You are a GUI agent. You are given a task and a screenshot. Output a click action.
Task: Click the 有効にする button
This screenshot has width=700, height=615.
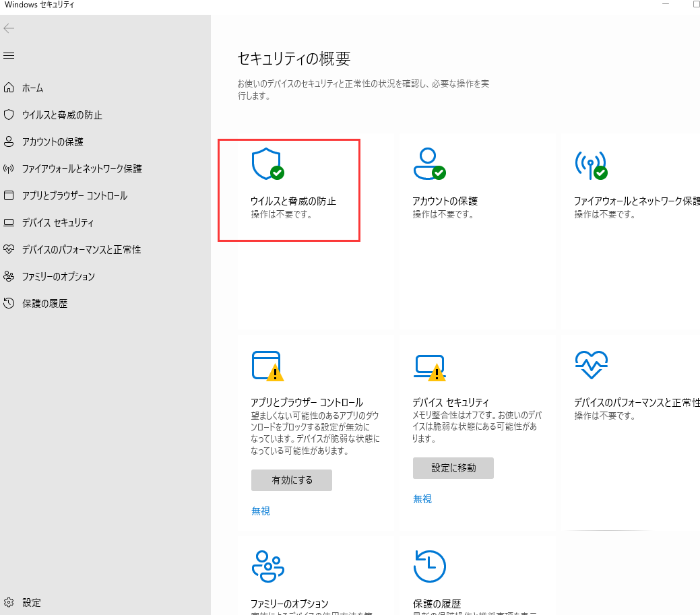[x=291, y=480]
